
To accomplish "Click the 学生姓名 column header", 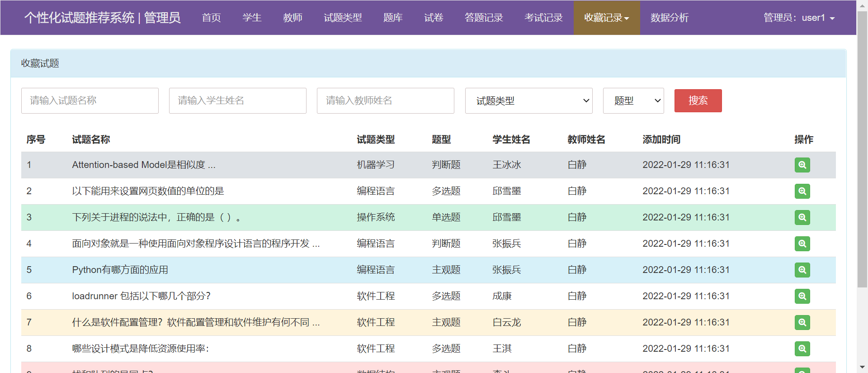I will [x=511, y=139].
